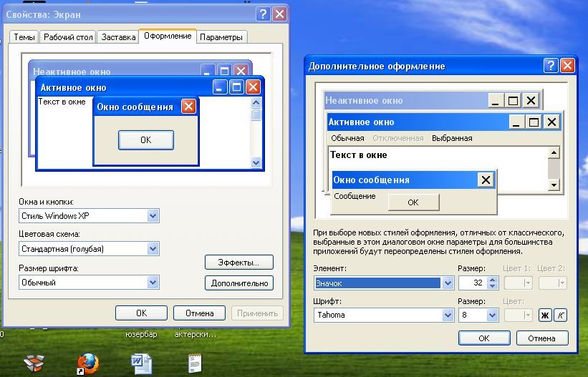This screenshot has height=377, width=588.
Task: Confirm with OK in Свойства: Экран
Action: point(141,313)
